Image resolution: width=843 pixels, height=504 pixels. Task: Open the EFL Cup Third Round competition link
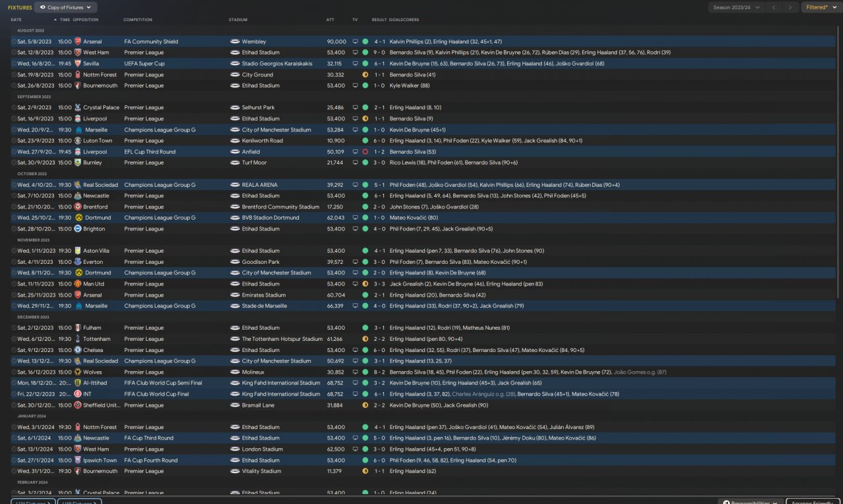click(x=150, y=152)
